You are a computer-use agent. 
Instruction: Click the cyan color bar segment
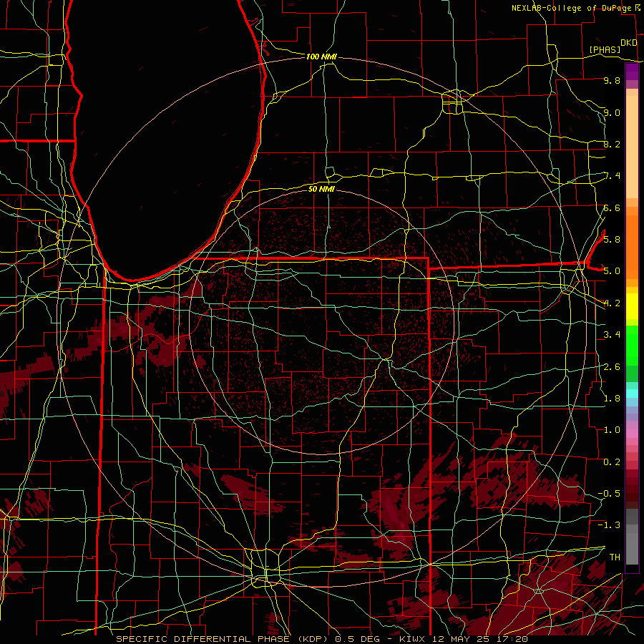(632, 394)
